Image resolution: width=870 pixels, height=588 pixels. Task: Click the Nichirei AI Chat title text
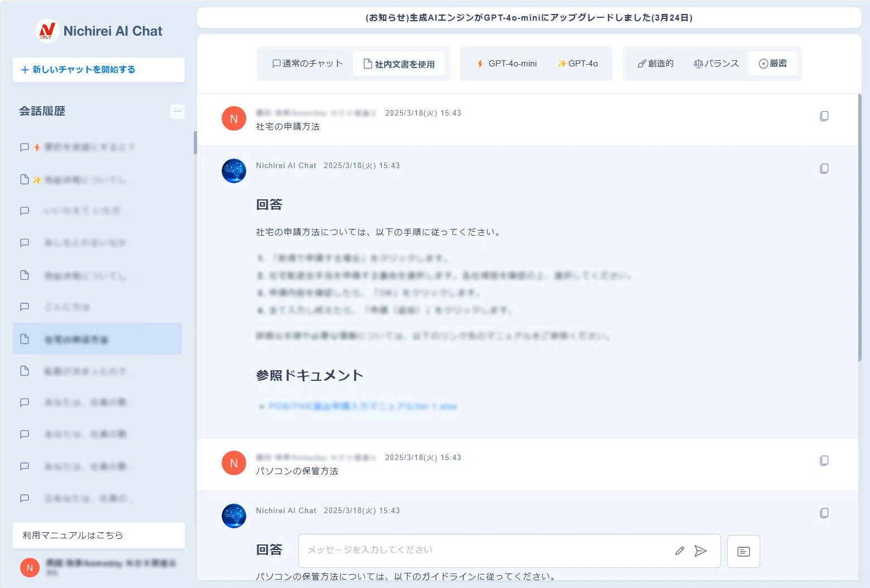coord(113,31)
